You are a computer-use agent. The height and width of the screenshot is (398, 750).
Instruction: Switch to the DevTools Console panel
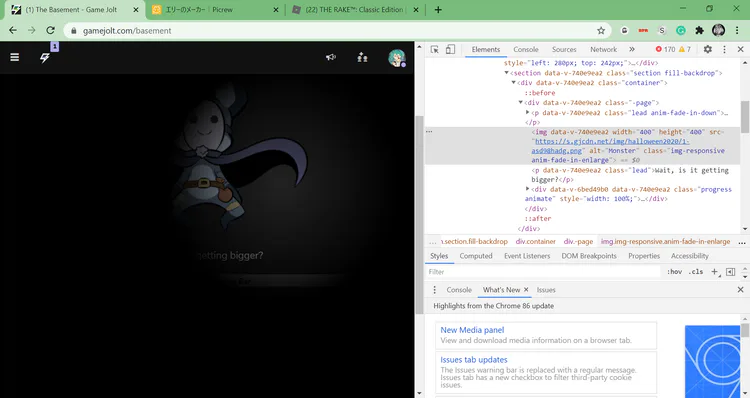point(526,49)
